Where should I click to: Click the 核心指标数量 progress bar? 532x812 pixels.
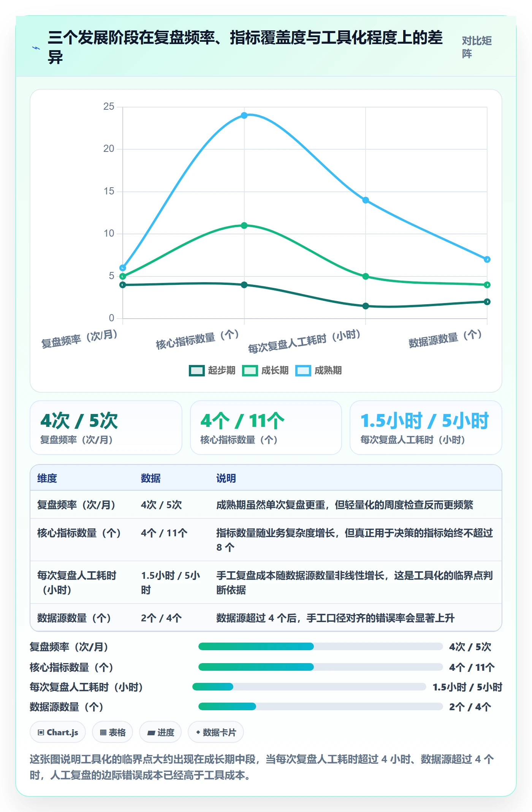[x=321, y=667]
